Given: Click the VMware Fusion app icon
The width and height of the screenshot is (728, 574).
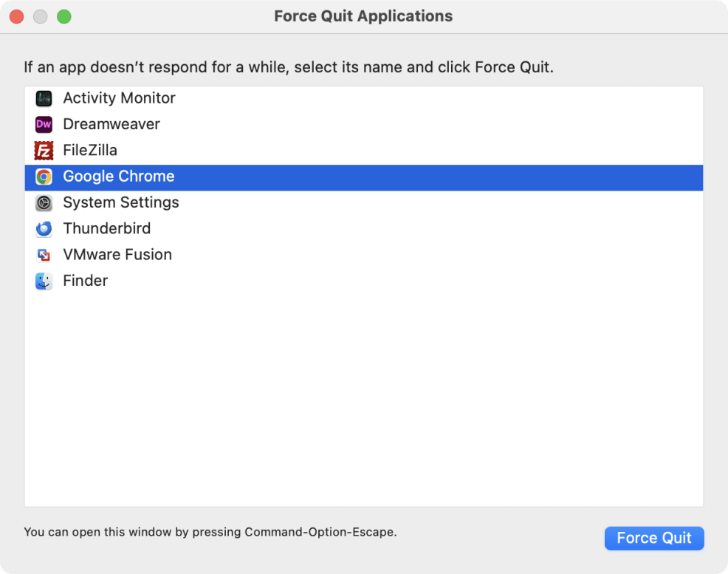Looking at the screenshot, I should pos(43,254).
